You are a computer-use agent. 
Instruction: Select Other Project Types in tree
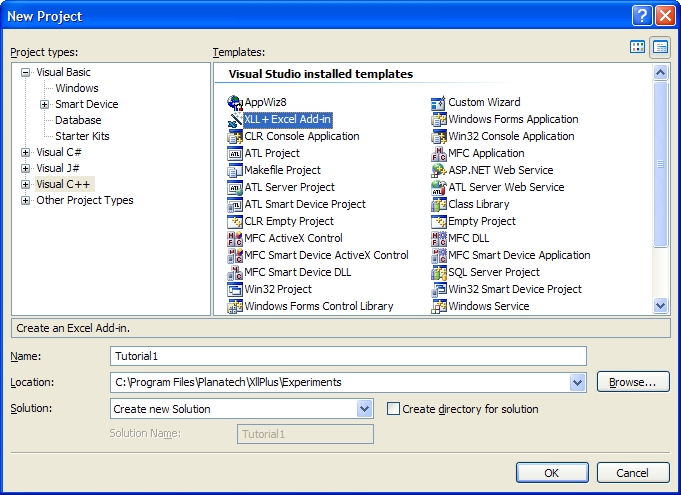tap(84, 200)
